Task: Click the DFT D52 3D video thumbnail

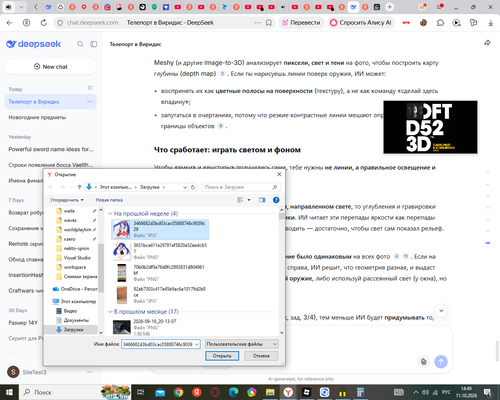Action: [x=430, y=127]
